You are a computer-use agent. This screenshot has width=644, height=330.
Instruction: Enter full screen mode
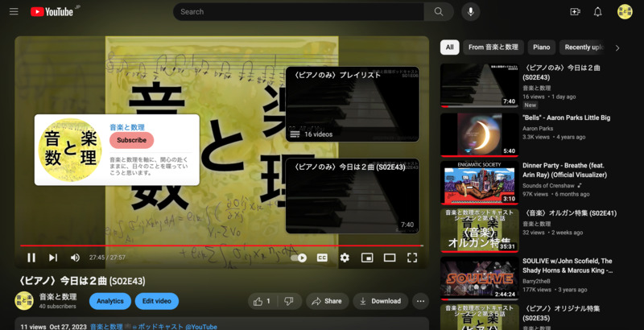click(412, 258)
